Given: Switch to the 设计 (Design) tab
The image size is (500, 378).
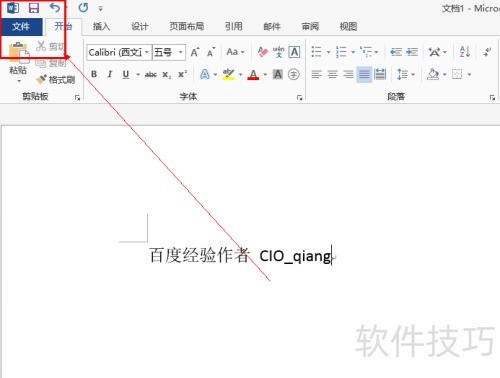Looking at the screenshot, I should (139, 26).
